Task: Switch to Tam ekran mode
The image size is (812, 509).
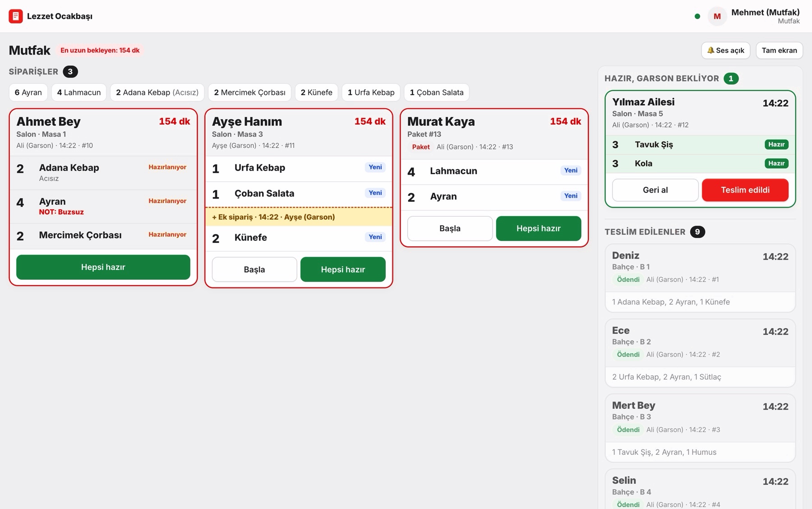Action: (x=779, y=51)
